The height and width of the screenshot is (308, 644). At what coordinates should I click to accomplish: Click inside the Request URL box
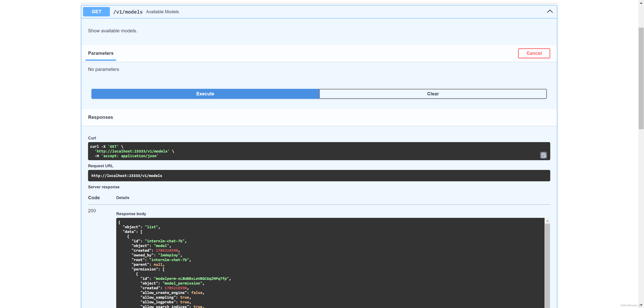coord(319,176)
